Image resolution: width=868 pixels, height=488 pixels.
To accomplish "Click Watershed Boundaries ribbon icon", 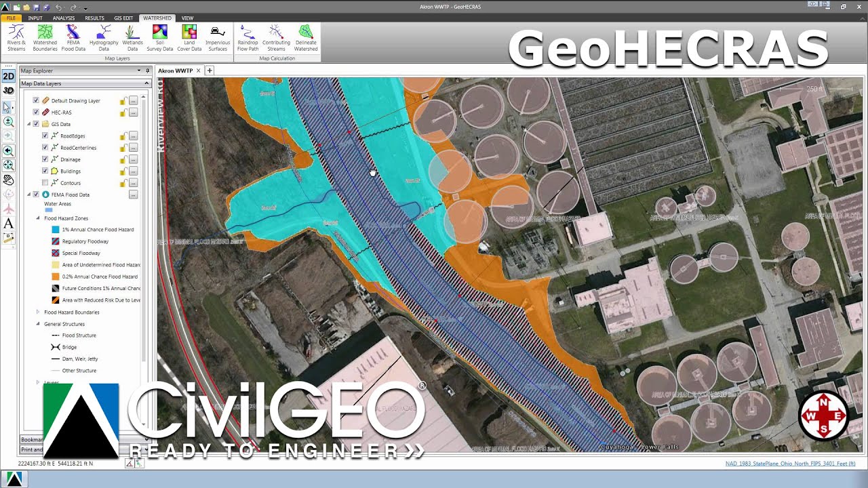I will click(45, 38).
